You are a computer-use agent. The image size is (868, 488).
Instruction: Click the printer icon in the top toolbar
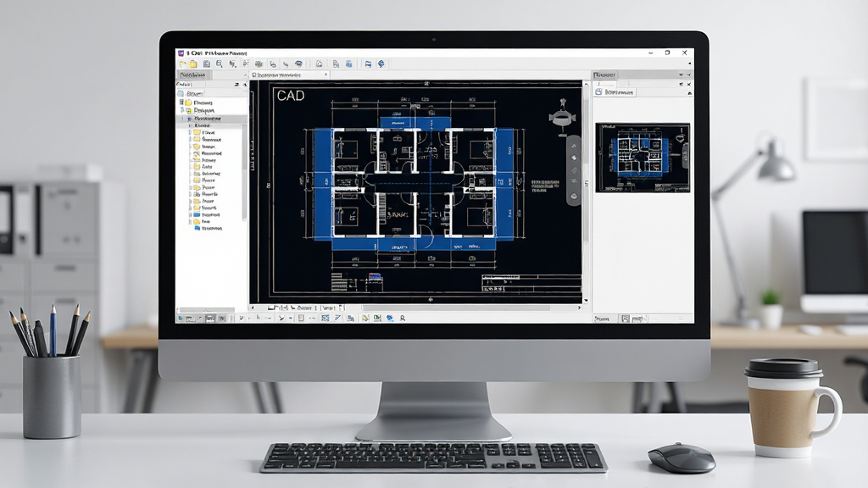(259, 64)
